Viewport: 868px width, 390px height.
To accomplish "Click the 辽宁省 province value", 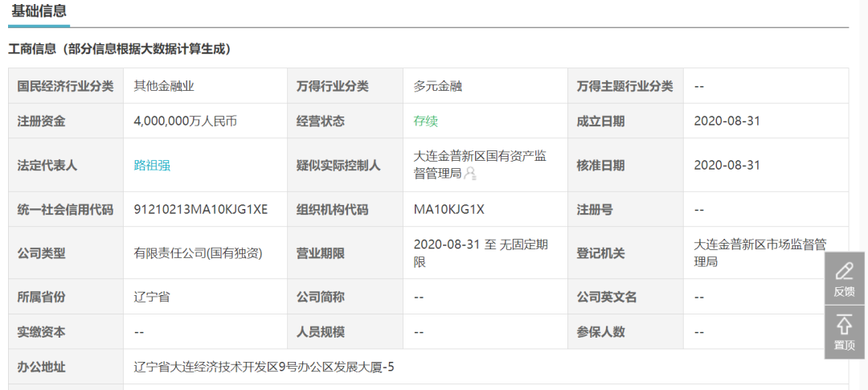I will (152, 297).
